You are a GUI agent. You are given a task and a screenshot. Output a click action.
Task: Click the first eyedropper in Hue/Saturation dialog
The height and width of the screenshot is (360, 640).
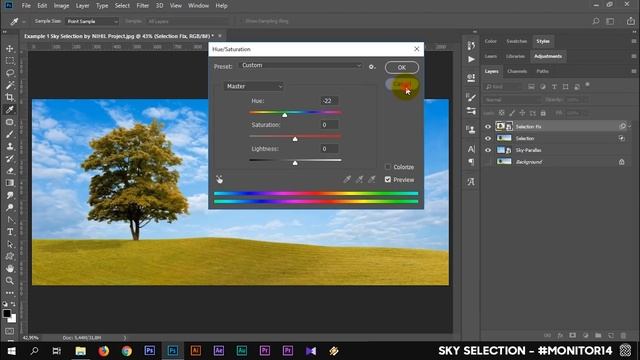347,179
